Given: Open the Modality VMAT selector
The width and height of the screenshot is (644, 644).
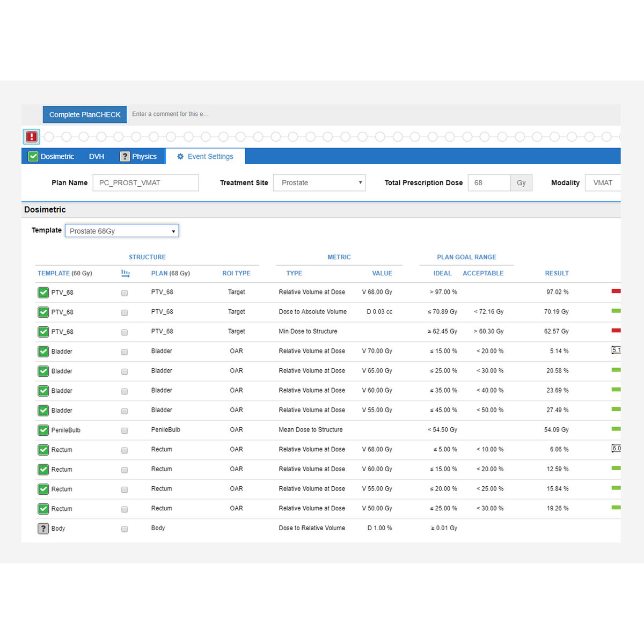Looking at the screenshot, I should pos(603,182).
